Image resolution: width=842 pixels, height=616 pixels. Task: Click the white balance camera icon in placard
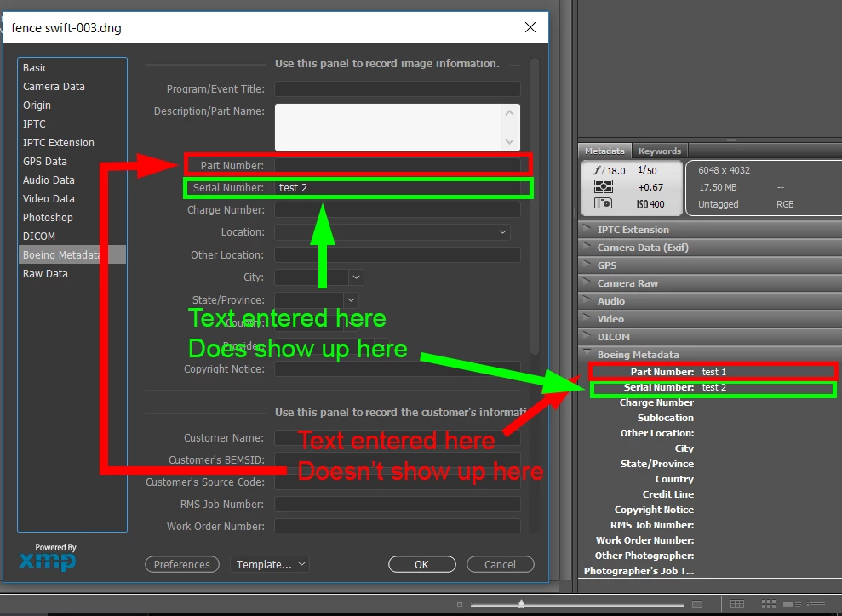point(603,203)
